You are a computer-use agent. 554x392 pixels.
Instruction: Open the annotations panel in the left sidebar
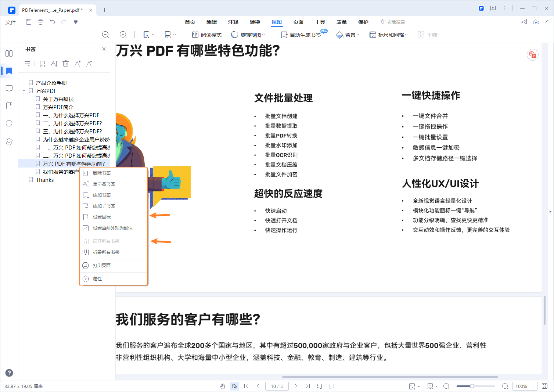pos(9,88)
